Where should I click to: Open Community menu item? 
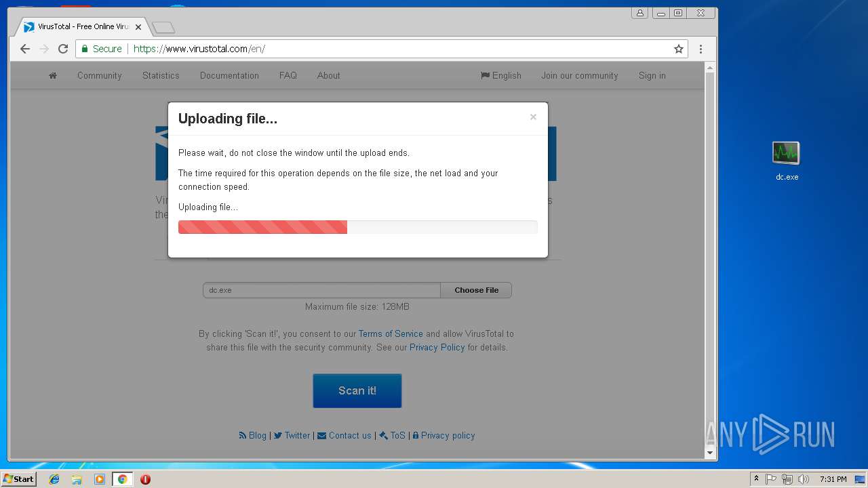tap(99, 75)
